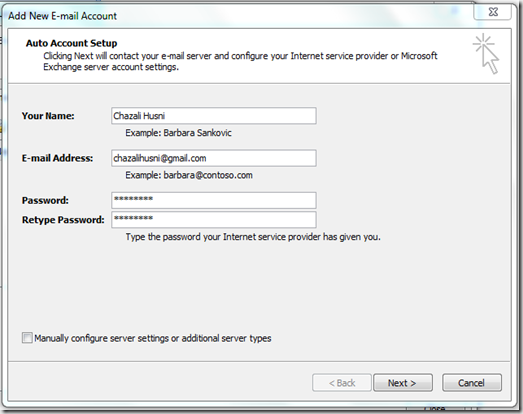Click into the Retype Password field
523x414 pixels.
[214, 220]
